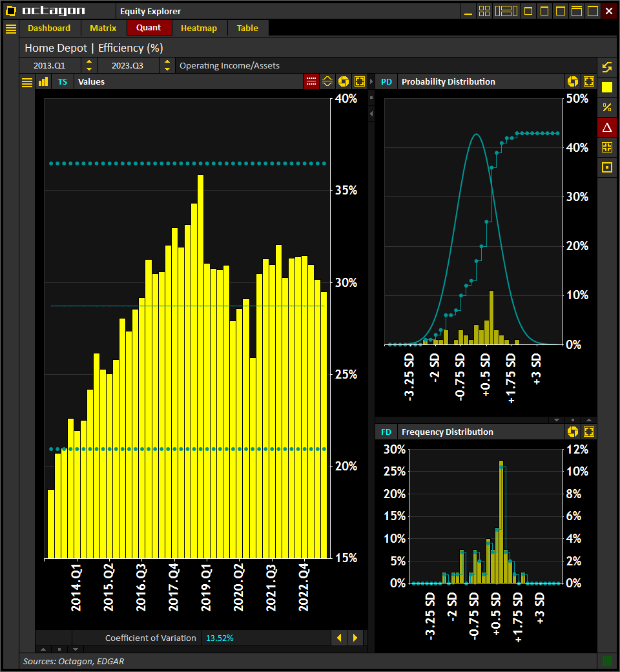Open the hamburger menu beside Dashboard tab

tap(11, 28)
